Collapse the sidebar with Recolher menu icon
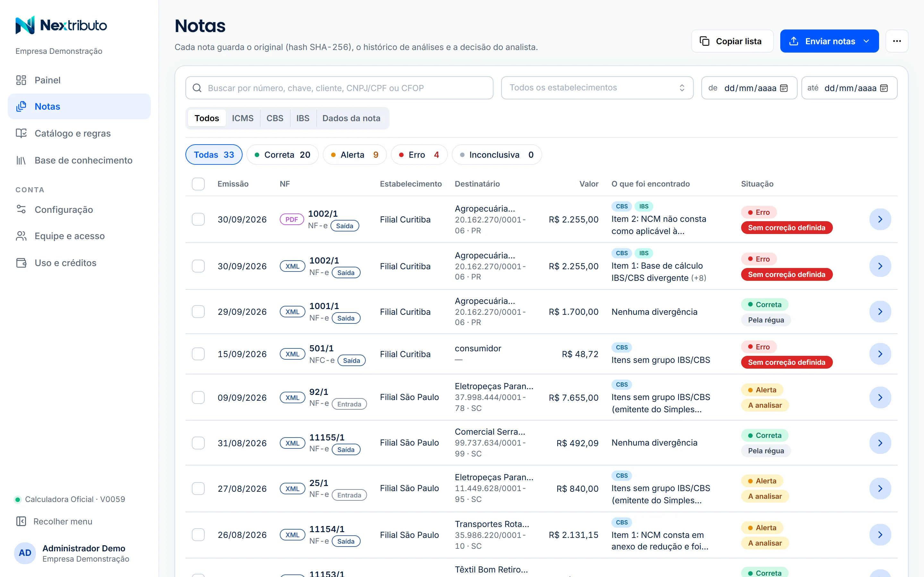Viewport: 924px width, 577px height. click(x=21, y=521)
